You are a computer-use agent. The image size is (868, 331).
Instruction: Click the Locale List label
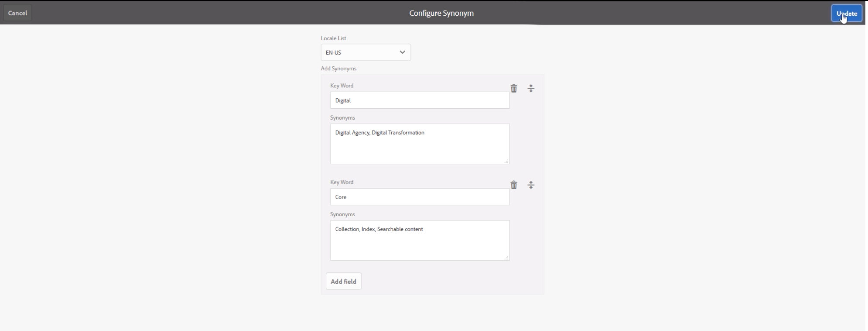point(333,38)
